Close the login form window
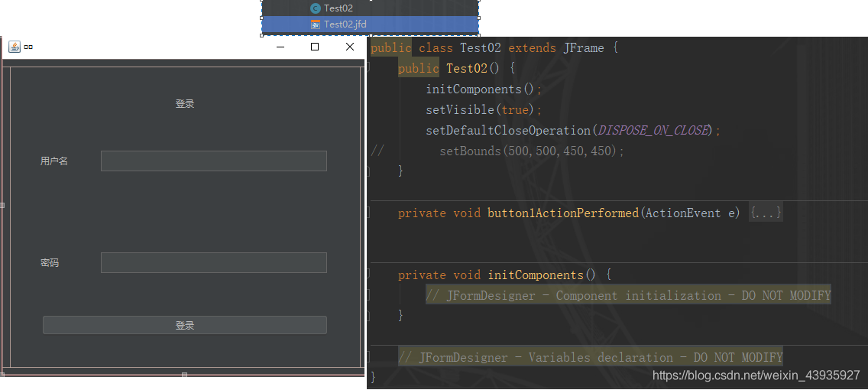 coord(350,47)
